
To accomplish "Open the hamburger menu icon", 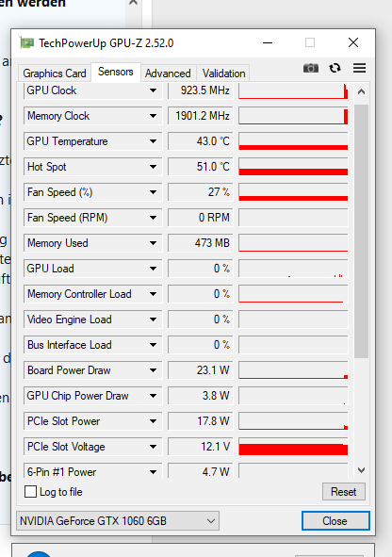I will (359, 68).
